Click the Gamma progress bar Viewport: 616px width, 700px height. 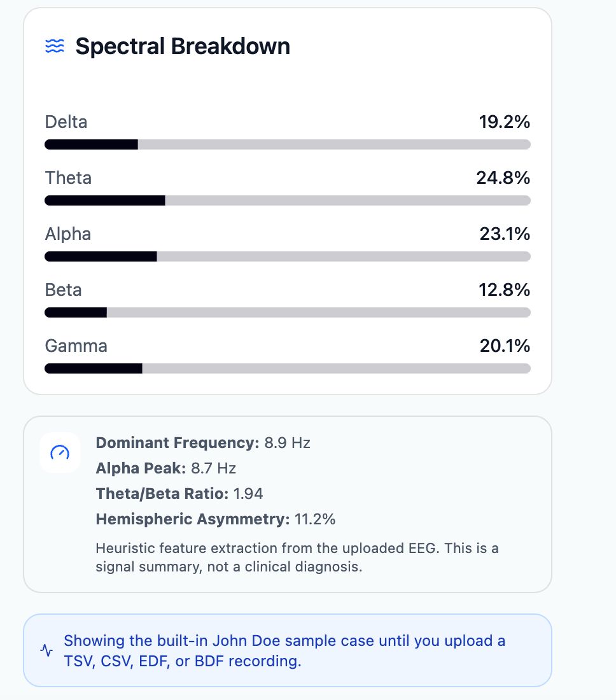click(288, 368)
